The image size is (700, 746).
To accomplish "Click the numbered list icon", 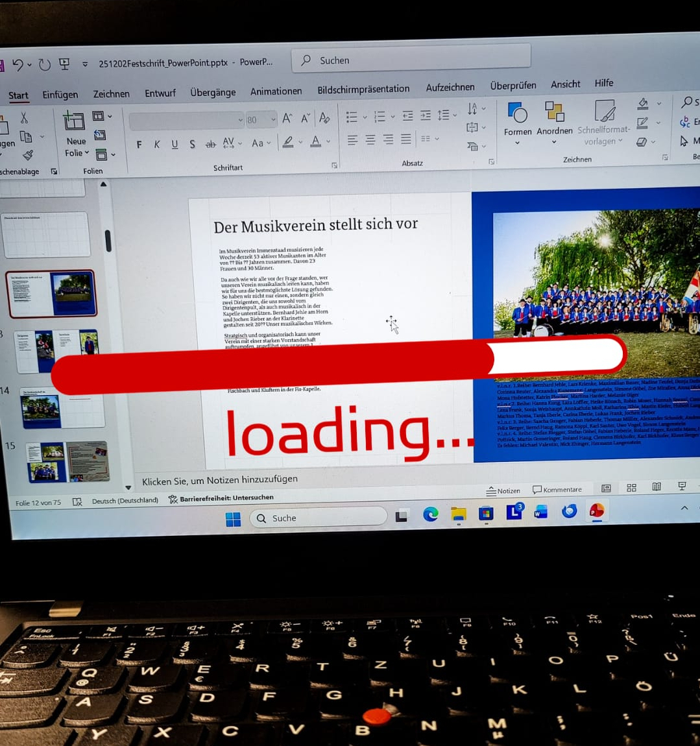I will 380,116.
